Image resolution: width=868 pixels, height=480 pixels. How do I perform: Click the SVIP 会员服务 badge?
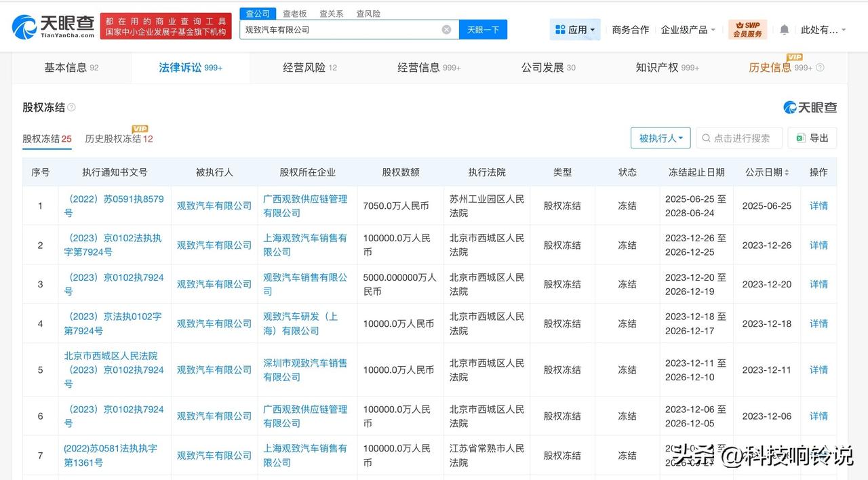click(747, 30)
